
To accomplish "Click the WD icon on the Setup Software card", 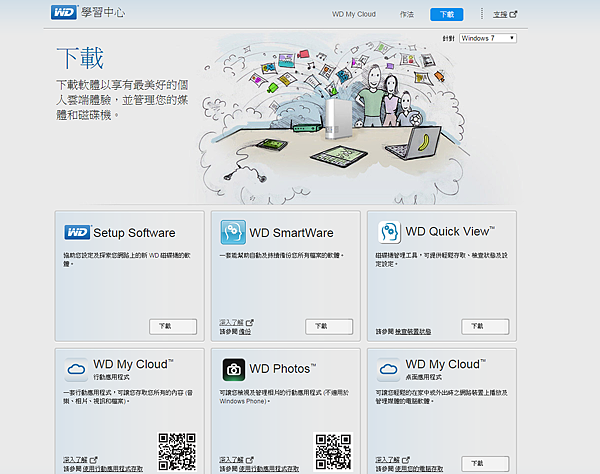I will (77, 232).
